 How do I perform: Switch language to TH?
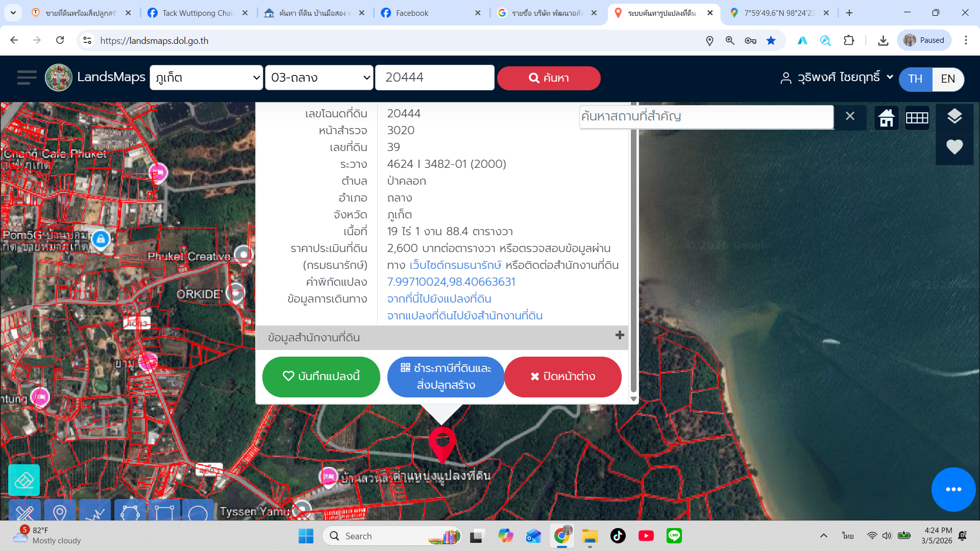[x=916, y=79]
